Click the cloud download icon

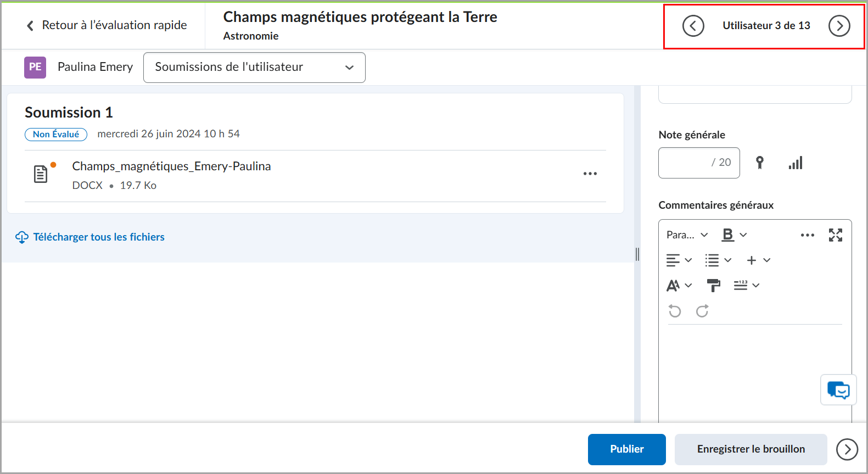22,237
